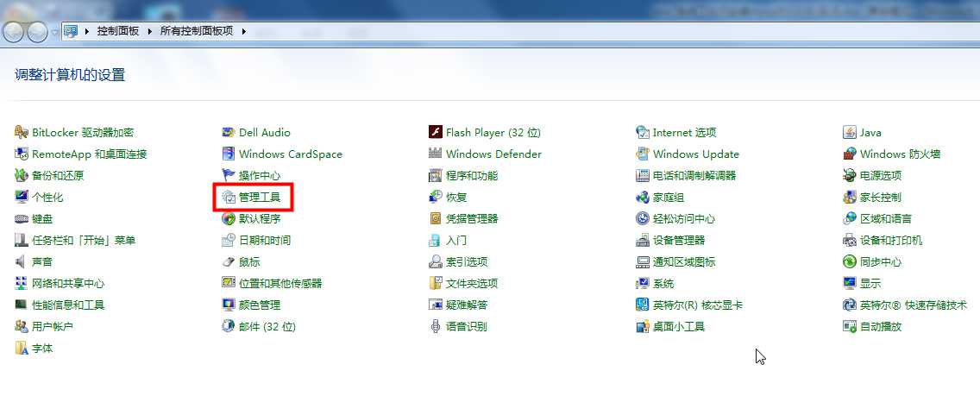This screenshot has height=396, width=980.
Task: Click the Back navigation button
Action: coord(15,32)
